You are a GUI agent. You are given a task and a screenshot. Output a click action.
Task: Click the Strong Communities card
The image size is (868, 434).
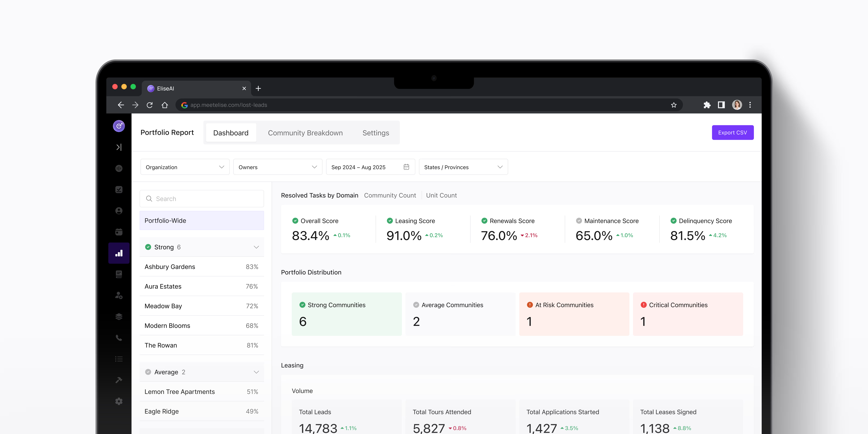pyautogui.click(x=346, y=314)
